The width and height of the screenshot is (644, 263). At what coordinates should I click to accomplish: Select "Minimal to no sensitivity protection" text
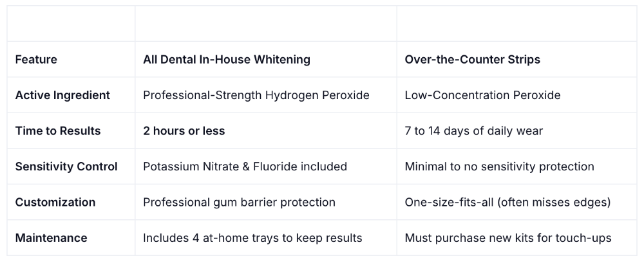(x=499, y=167)
